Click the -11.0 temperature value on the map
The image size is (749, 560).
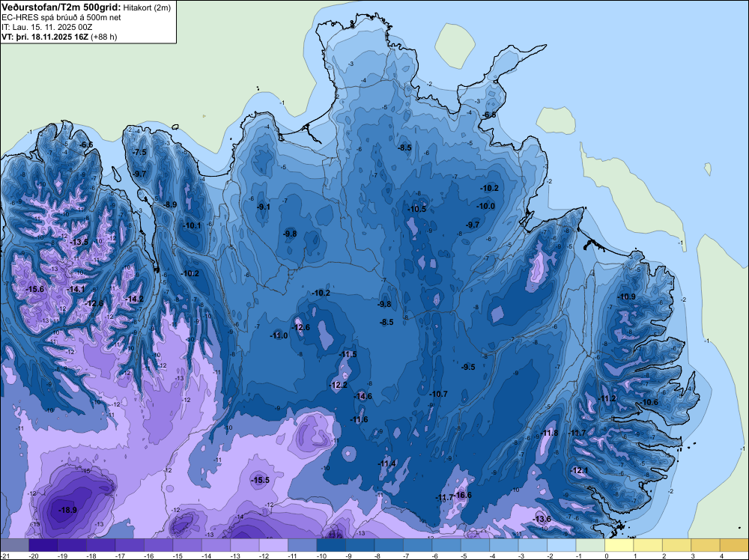(x=279, y=335)
